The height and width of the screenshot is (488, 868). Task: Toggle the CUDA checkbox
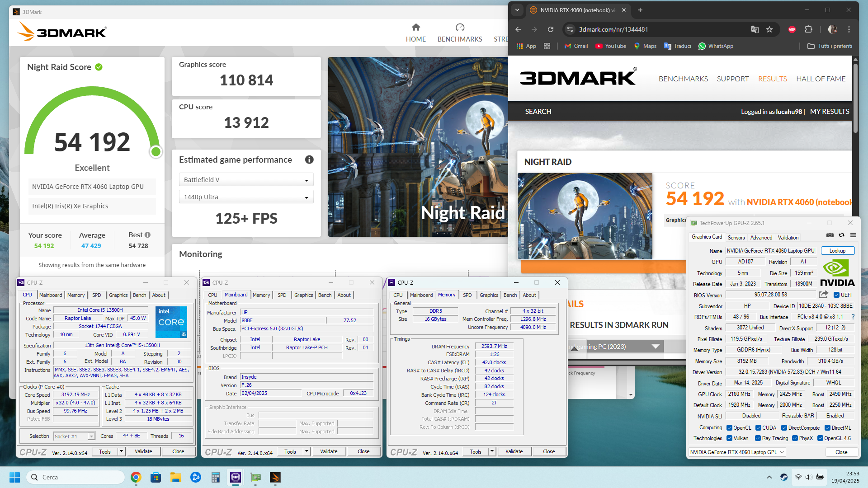[758, 428]
